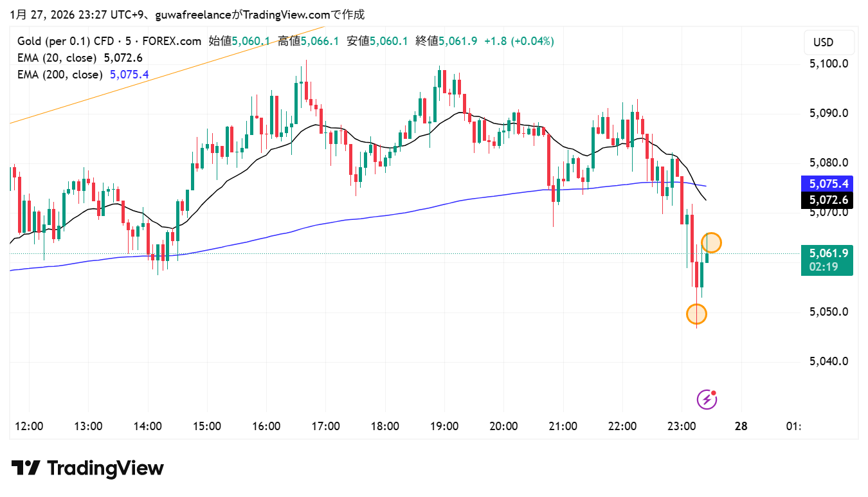The image size is (868, 497).
Task: Click the 5,040.0 price axis label
Action: (829, 361)
